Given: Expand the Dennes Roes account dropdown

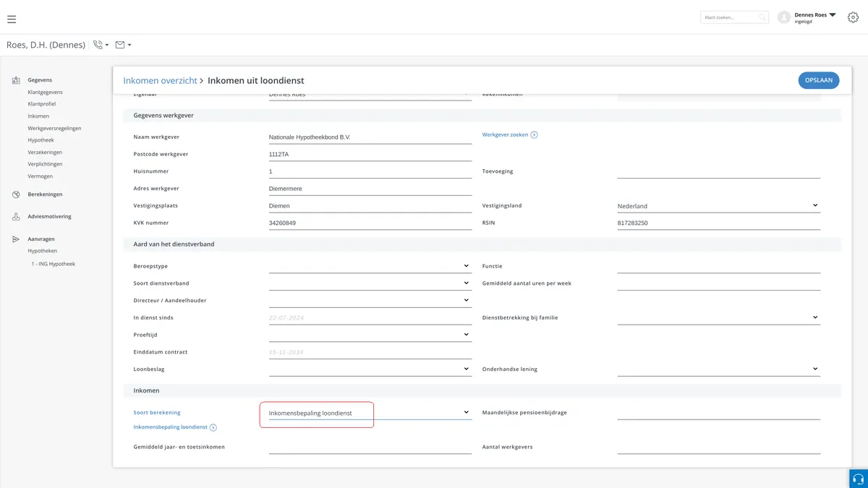Looking at the screenshot, I should tap(832, 14).
